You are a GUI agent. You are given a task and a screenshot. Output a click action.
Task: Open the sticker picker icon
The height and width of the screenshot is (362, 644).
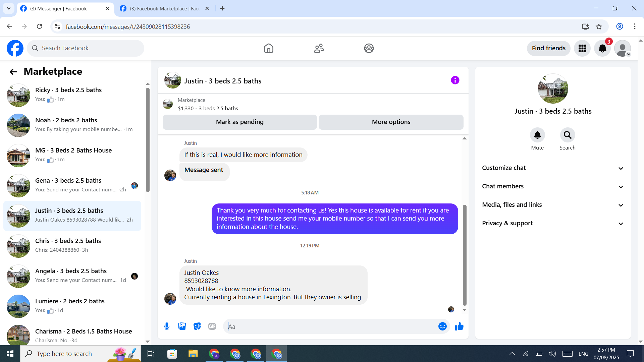(197, 326)
